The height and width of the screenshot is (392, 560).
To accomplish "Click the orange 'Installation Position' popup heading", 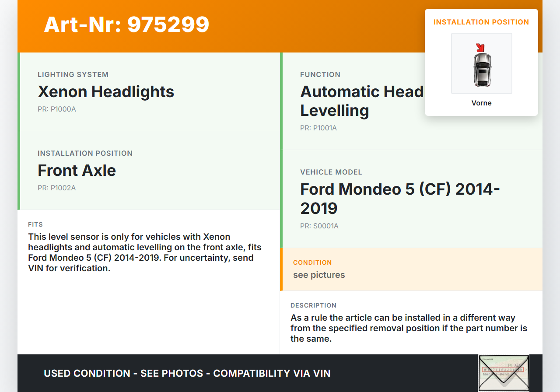I will point(481,22).
